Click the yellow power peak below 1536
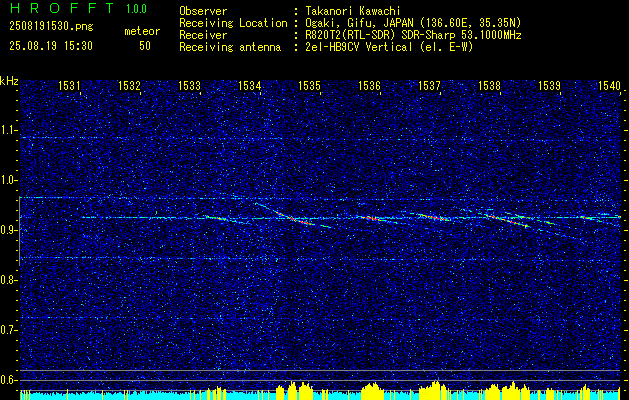This screenshot has height=400, width=629. click(373, 389)
